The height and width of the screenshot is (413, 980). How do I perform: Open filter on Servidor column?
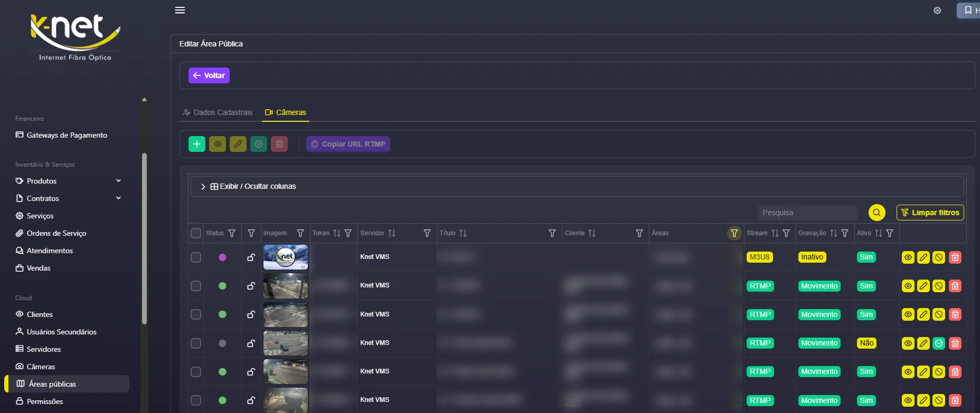427,233
